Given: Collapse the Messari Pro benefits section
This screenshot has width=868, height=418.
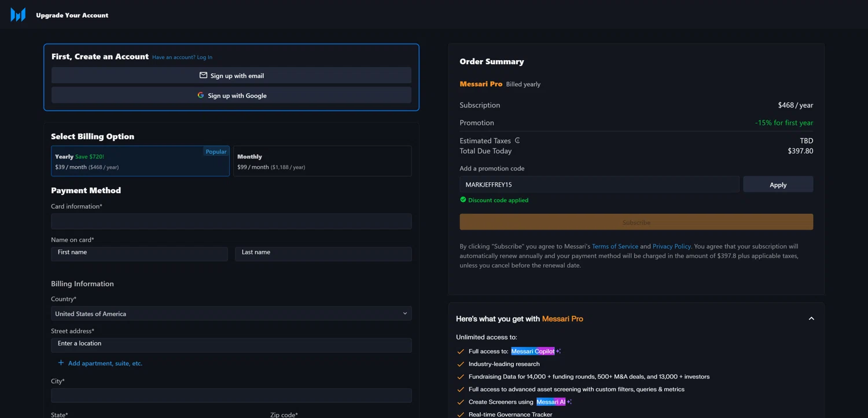Looking at the screenshot, I should tap(811, 319).
